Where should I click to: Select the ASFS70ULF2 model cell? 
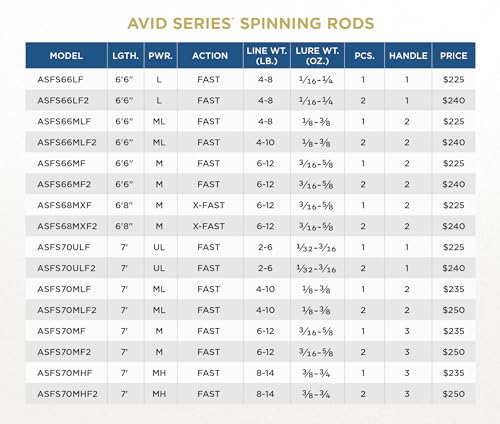[66, 268]
